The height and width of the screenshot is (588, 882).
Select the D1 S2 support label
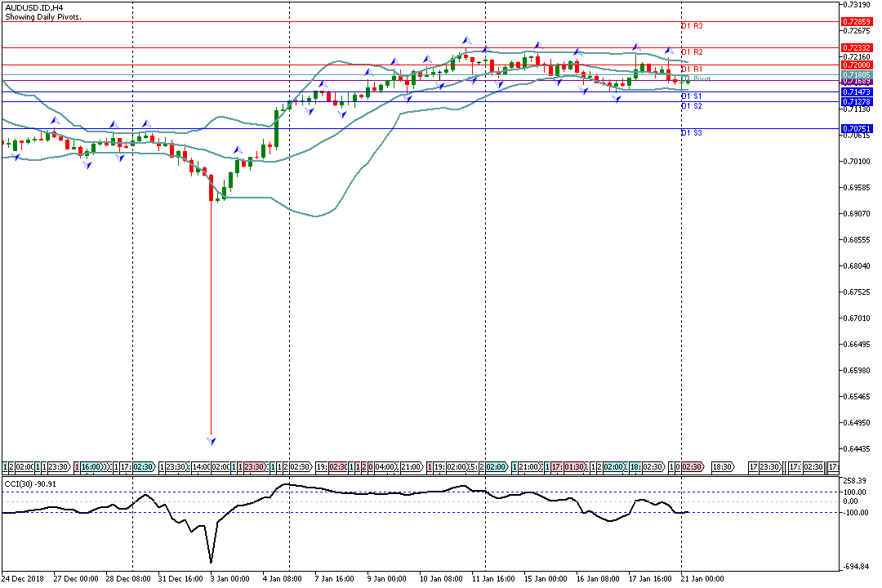pyautogui.click(x=692, y=106)
